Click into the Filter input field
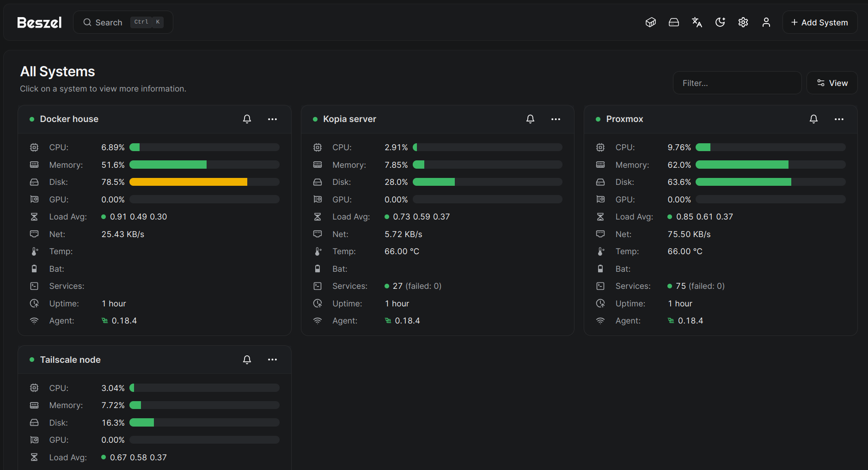This screenshot has height=470, width=868. 737,83
